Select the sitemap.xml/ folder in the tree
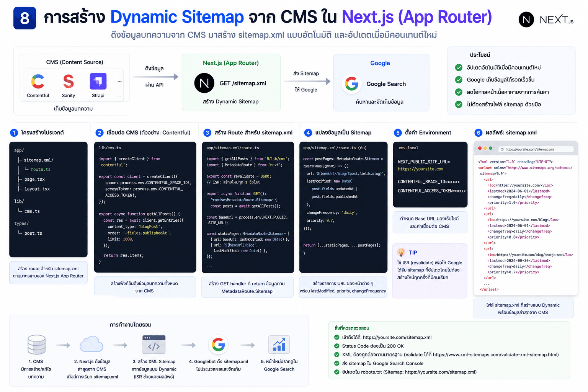The width and height of the screenshot is (588, 392). coord(39,160)
